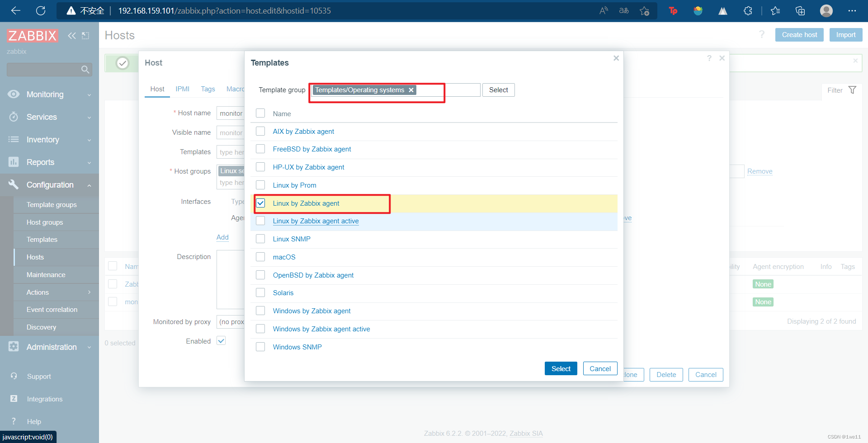Open Integrations in sidebar
This screenshot has height=443, width=868.
45,399
